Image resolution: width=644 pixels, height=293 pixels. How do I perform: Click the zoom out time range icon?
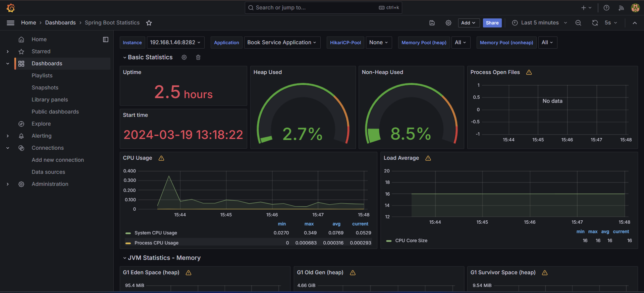(578, 23)
